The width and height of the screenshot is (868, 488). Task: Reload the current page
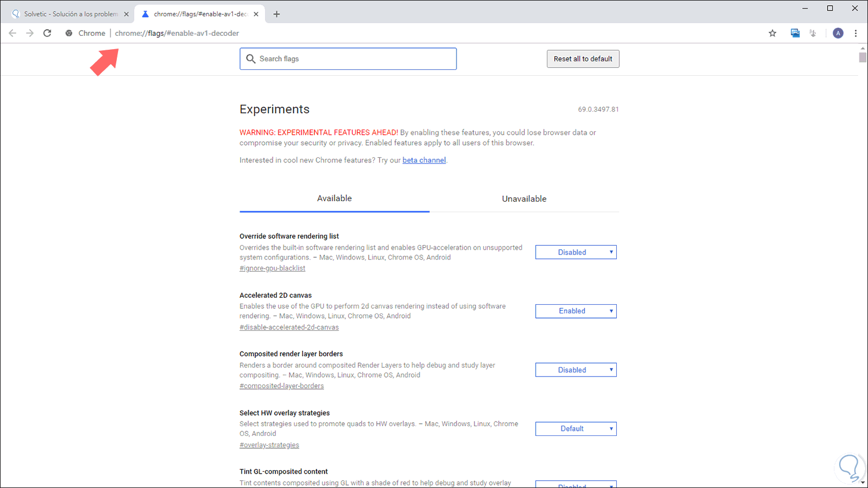[x=47, y=33]
